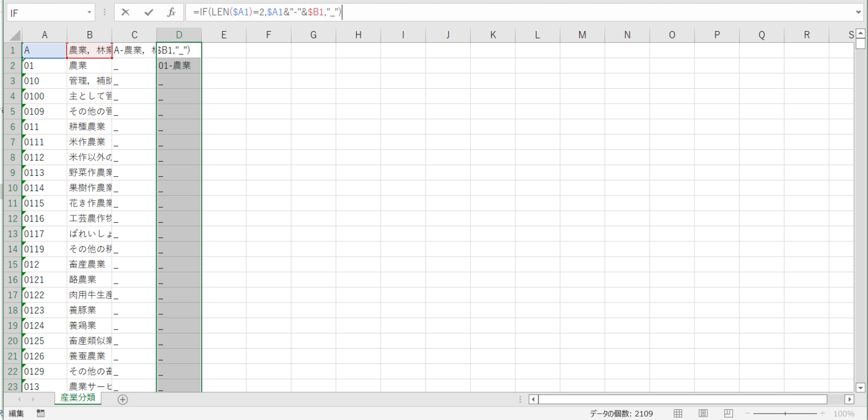
Task: Click the macro recording status icon
Action: click(41, 414)
